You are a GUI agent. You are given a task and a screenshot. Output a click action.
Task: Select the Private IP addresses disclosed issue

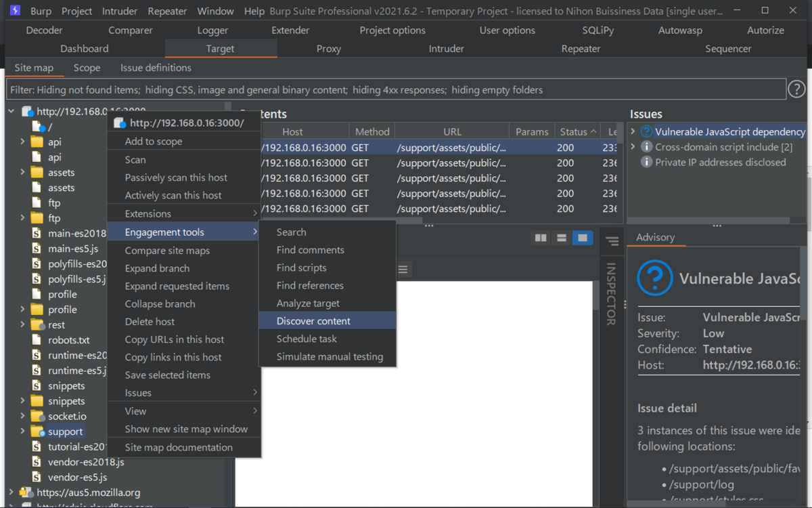click(x=720, y=162)
